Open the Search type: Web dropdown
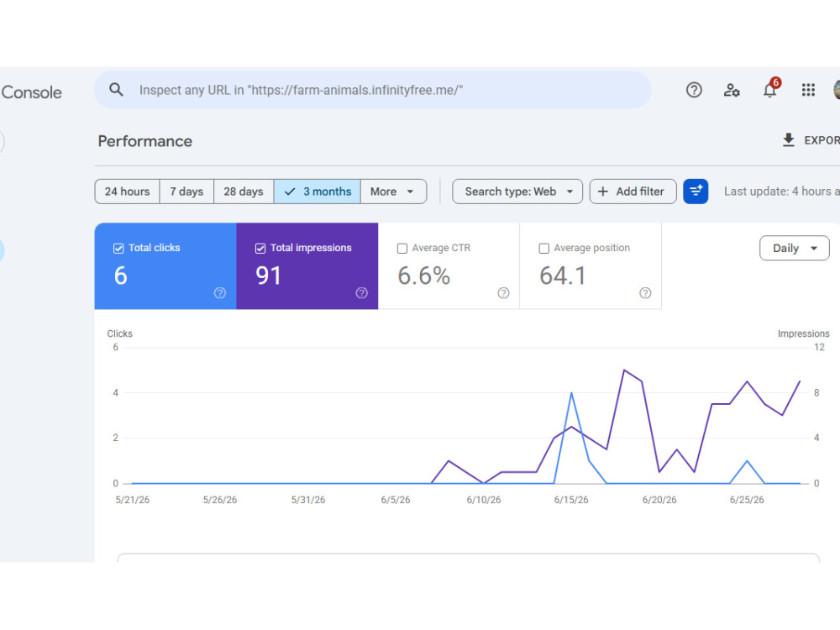Screen dimensions: 840x630 coord(517,192)
